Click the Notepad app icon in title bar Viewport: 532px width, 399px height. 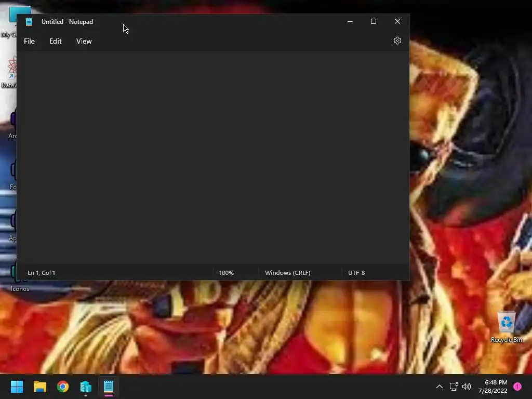tap(29, 22)
